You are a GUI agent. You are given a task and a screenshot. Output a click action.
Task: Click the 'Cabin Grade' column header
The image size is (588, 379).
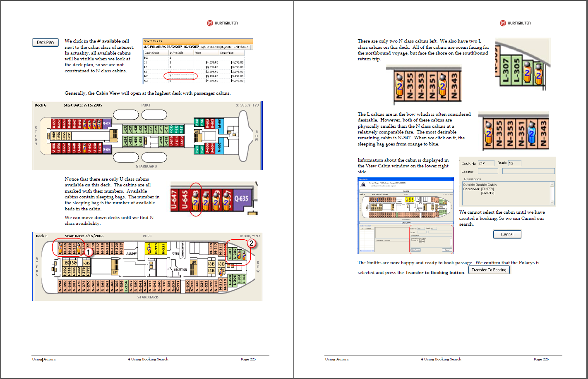coord(156,52)
